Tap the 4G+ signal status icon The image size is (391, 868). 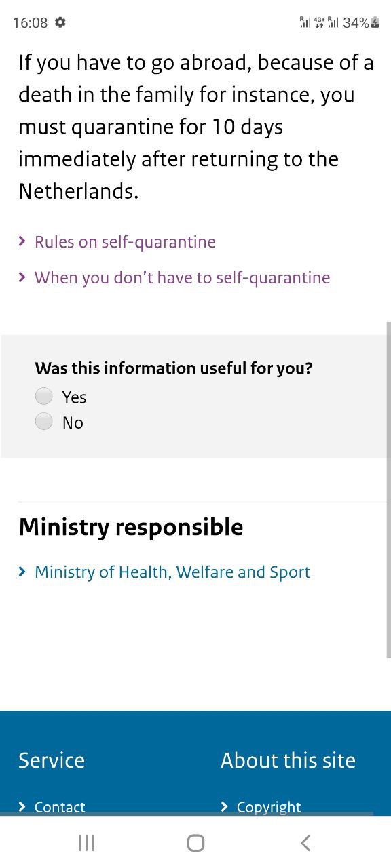318,22
